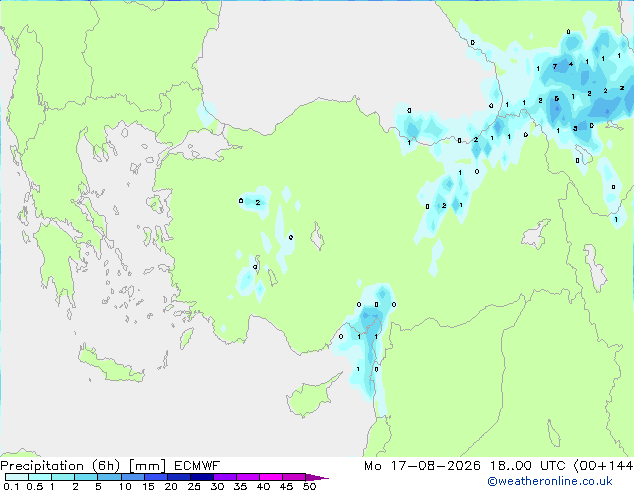Select the 2–5 mm cyan legend swatch
This screenshot has width=634, height=490.
coord(86,477)
